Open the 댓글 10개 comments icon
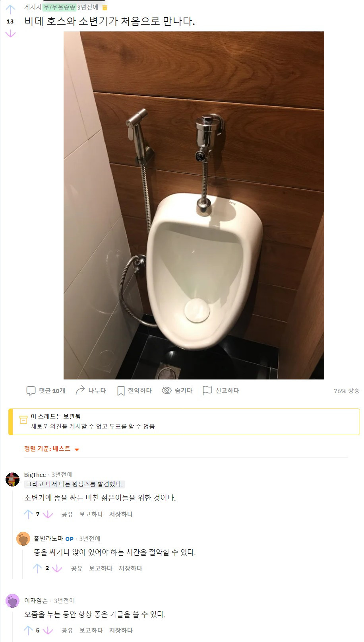 click(x=31, y=391)
